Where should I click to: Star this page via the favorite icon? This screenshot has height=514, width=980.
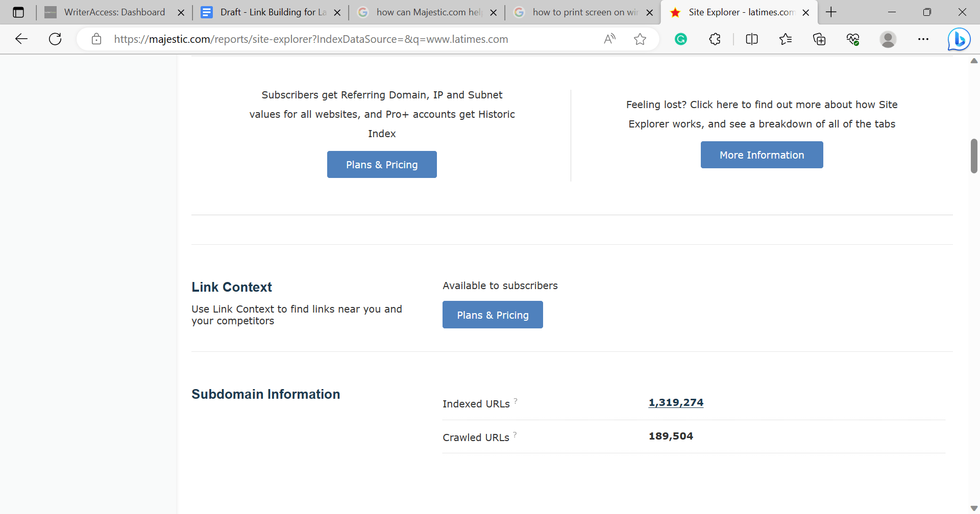coord(640,39)
